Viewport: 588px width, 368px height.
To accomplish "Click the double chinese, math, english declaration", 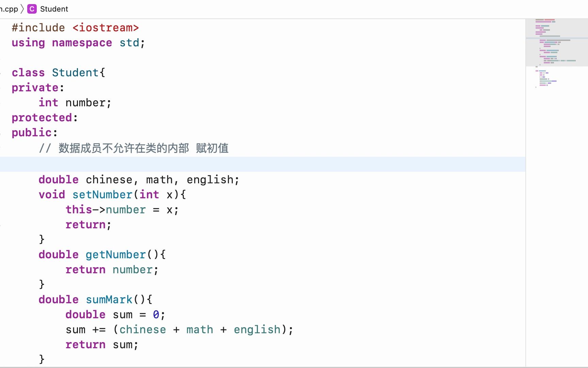I will tap(138, 180).
